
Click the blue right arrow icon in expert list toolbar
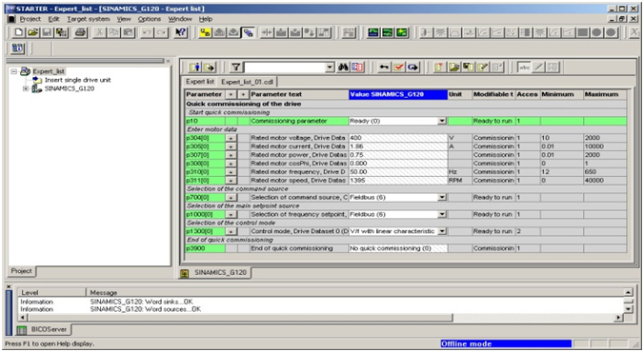click(413, 68)
